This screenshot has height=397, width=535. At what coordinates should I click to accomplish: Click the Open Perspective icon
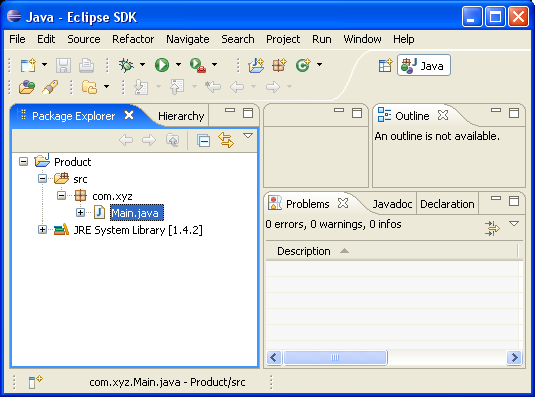(x=386, y=65)
